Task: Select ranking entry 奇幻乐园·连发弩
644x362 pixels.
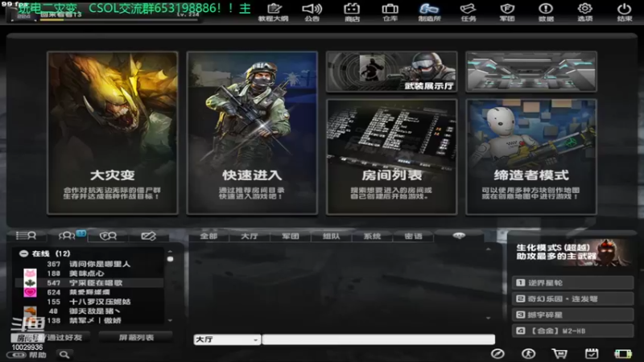Action: [573, 298]
